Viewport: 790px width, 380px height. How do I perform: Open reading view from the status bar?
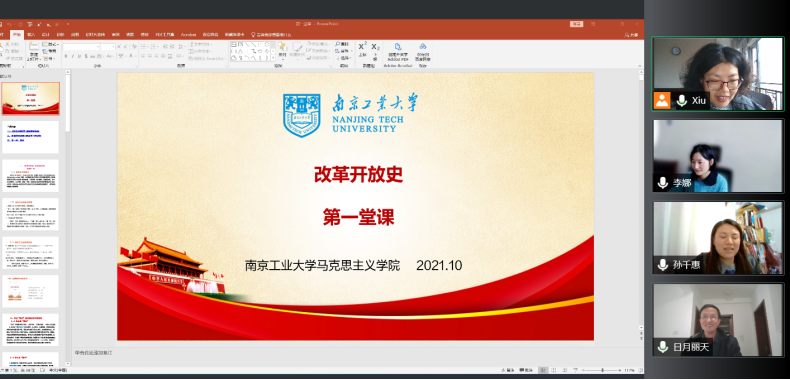point(565,370)
